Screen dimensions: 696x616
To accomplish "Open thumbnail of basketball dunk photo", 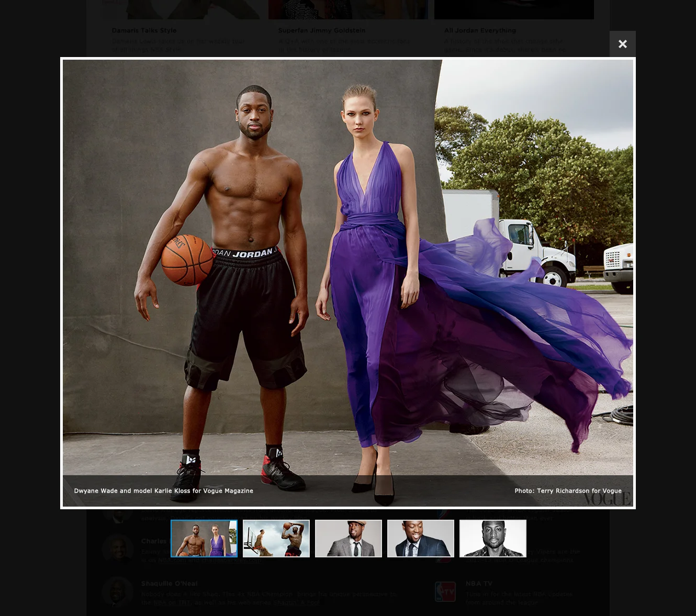I will (x=276, y=539).
